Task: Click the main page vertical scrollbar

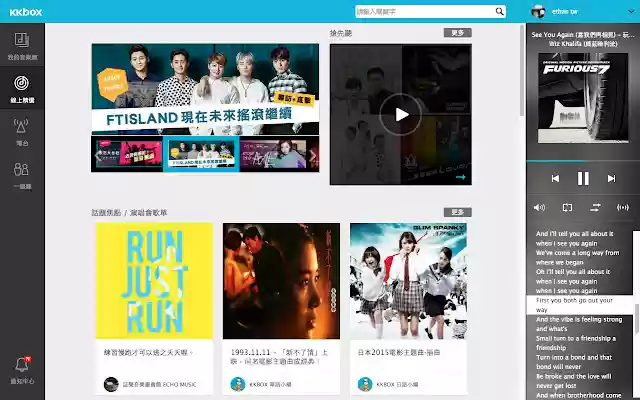Action: (x=522, y=70)
